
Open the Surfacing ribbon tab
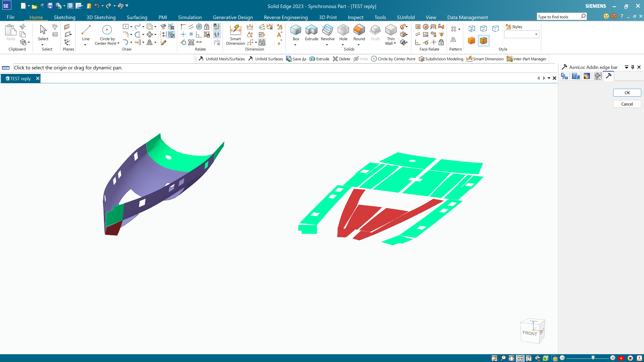137,17
